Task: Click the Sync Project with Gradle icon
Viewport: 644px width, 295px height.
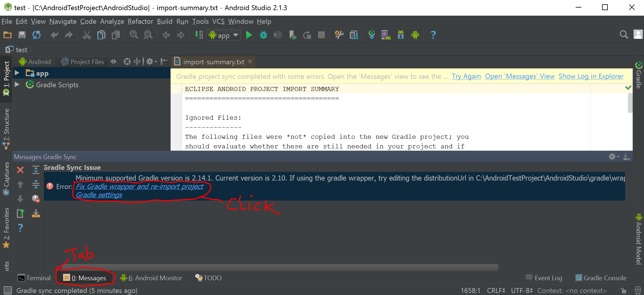Action: (x=372, y=35)
